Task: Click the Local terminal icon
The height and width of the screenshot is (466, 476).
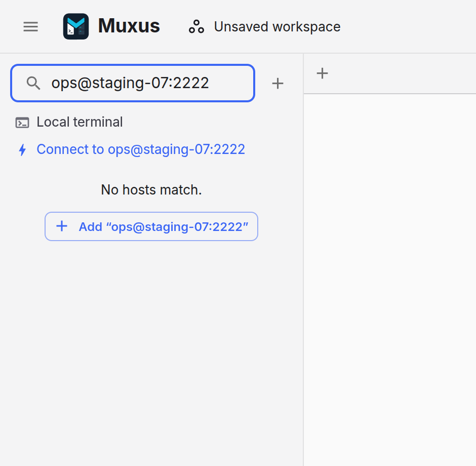Action: click(22, 123)
